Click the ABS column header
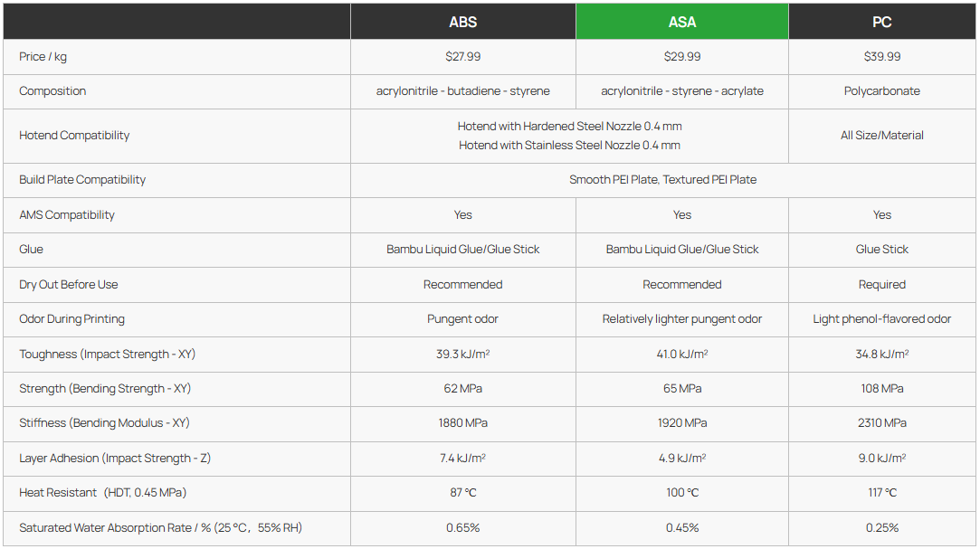This screenshot has height=549, width=980. coord(462,22)
